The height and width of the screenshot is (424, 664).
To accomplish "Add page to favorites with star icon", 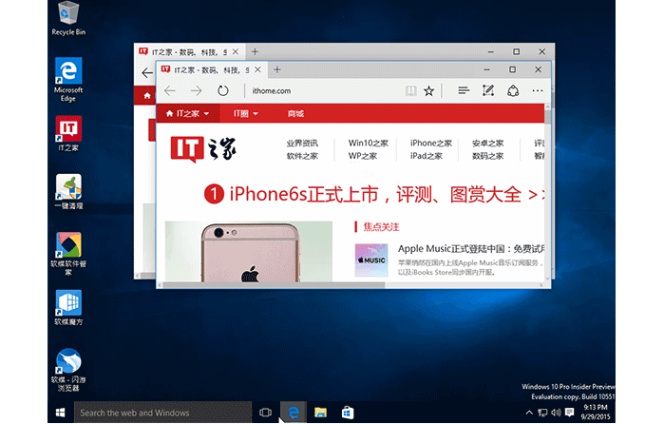I will [429, 91].
